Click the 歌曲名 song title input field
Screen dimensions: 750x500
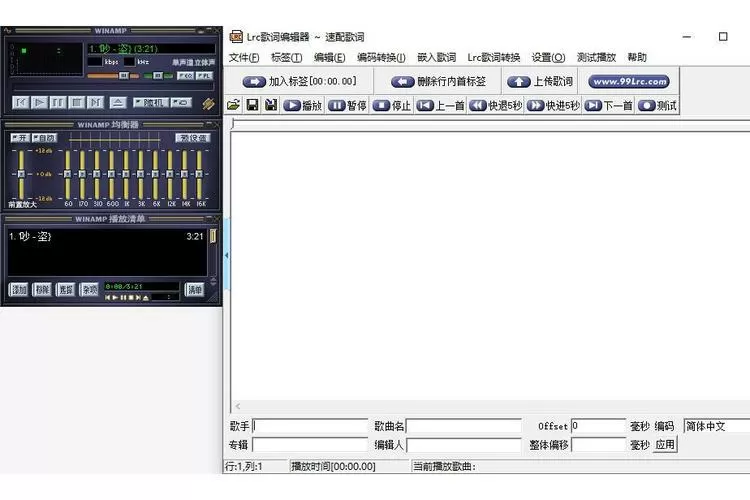tap(463, 426)
